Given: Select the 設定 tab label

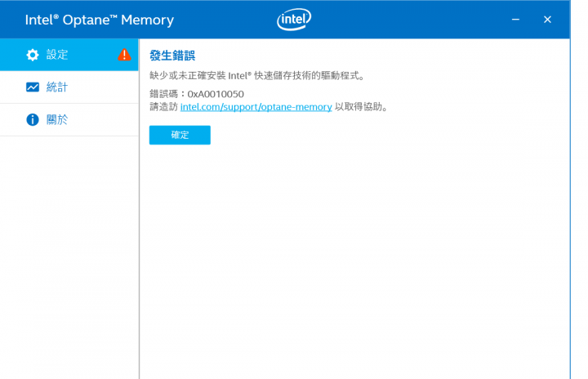Looking at the screenshot, I should [x=57, y=55].
